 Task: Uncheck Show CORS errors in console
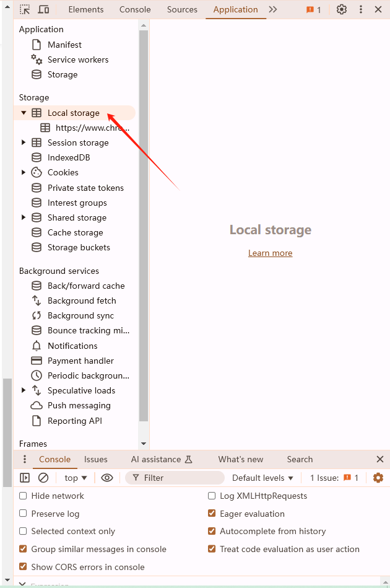coord(23,567)
